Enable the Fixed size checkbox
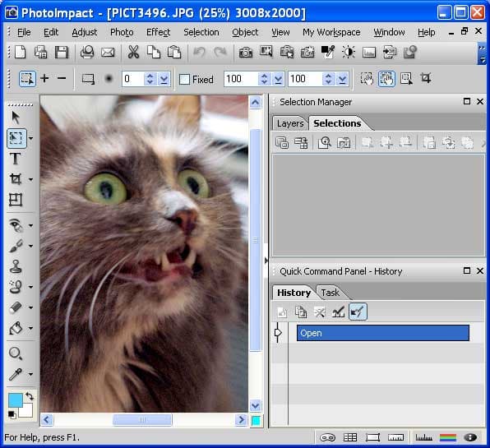The height and width of the screenshot is (448, 490). 184,80
